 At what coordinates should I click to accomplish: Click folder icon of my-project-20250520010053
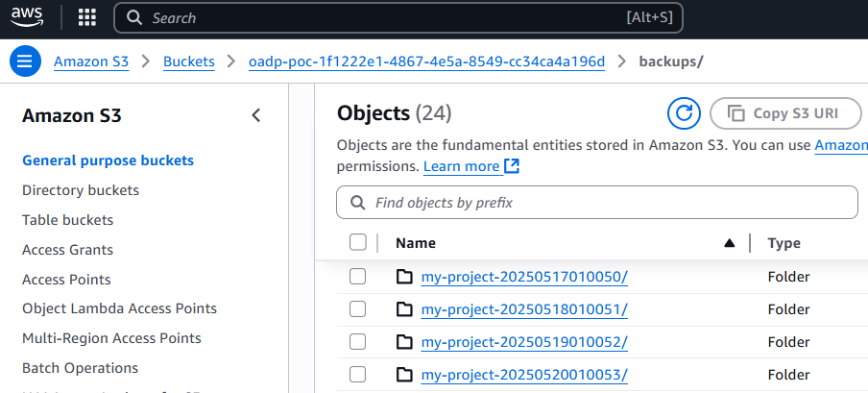pos(404,375)
